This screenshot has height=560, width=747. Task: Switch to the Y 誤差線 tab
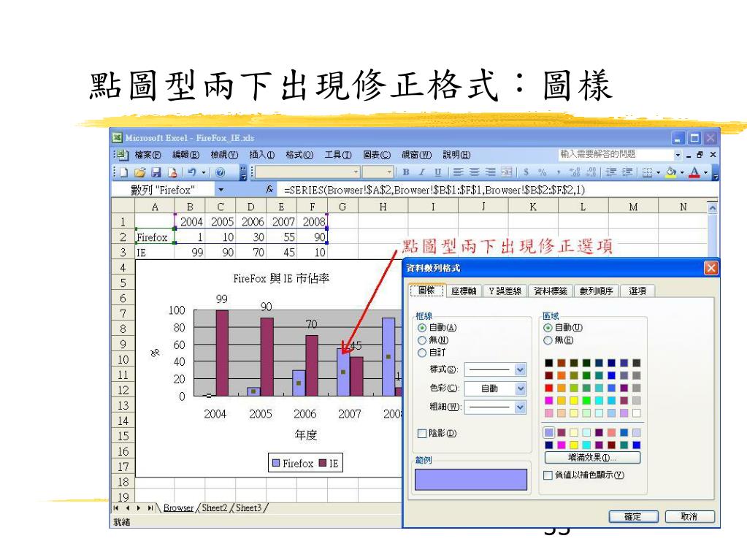pyautogui.click(x=505, y=291)
